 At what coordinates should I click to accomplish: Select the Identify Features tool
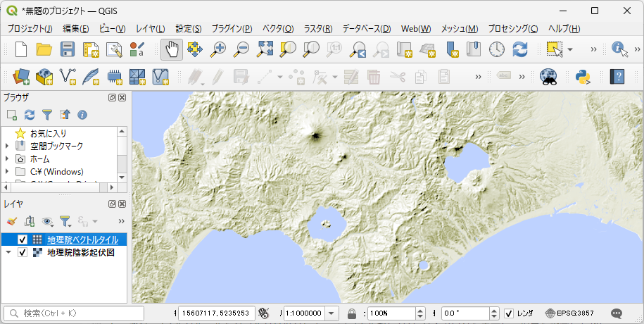[619, 49]
